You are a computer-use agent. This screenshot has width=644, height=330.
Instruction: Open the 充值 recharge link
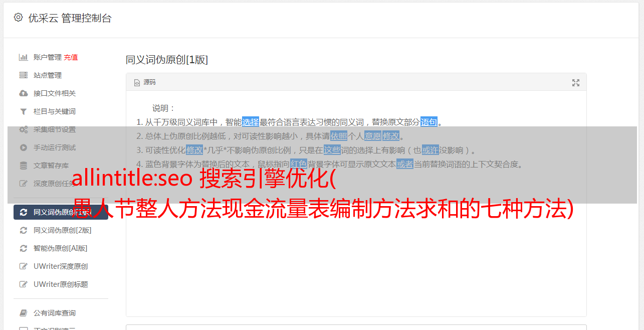71,57
